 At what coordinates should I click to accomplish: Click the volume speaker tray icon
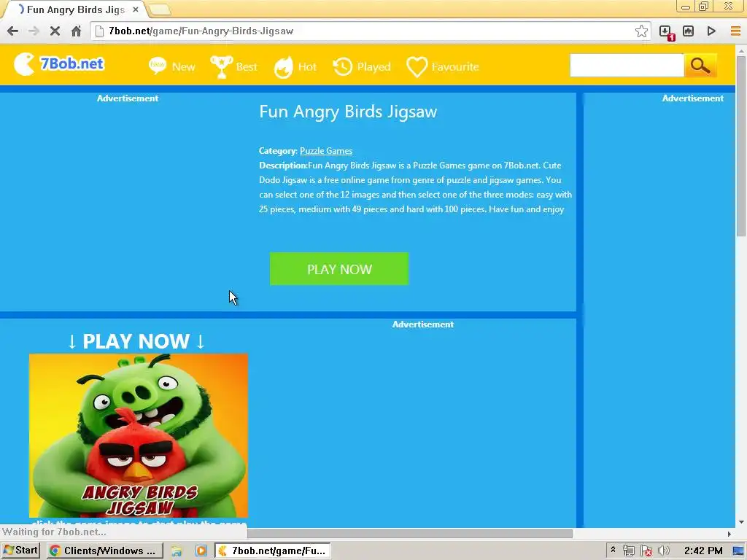(x=663, y=551)
